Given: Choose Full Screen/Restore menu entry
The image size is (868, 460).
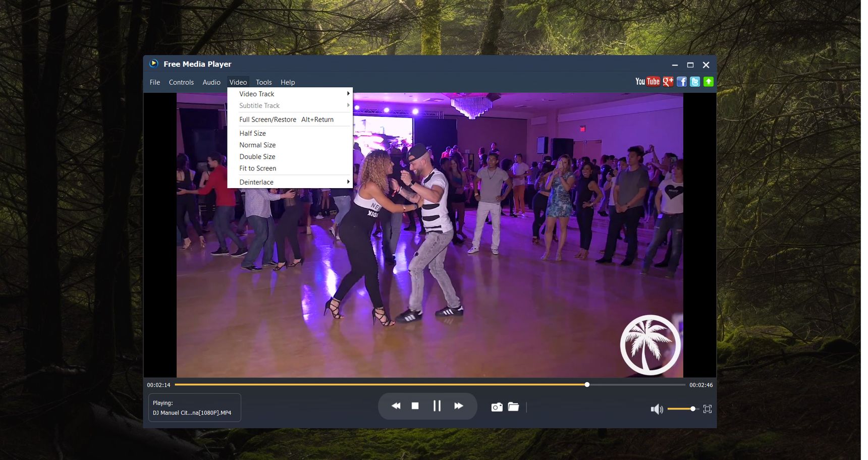Looking at the screenshot, I should coord(290,120).
